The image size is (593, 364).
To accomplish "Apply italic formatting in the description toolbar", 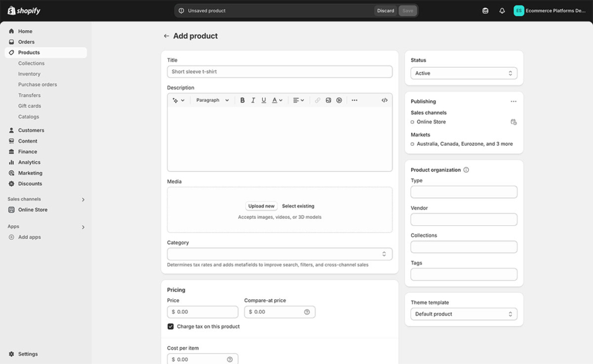I will click(x=253, y=100).
